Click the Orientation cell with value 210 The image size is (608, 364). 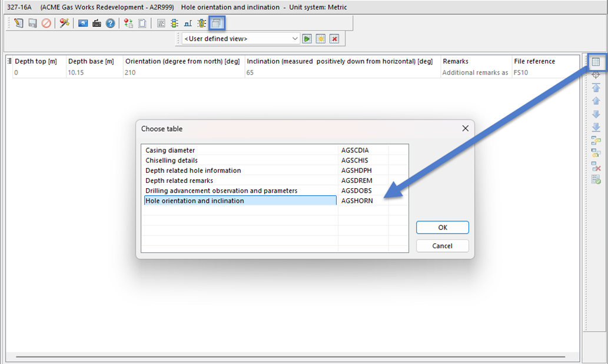[184, 73]
